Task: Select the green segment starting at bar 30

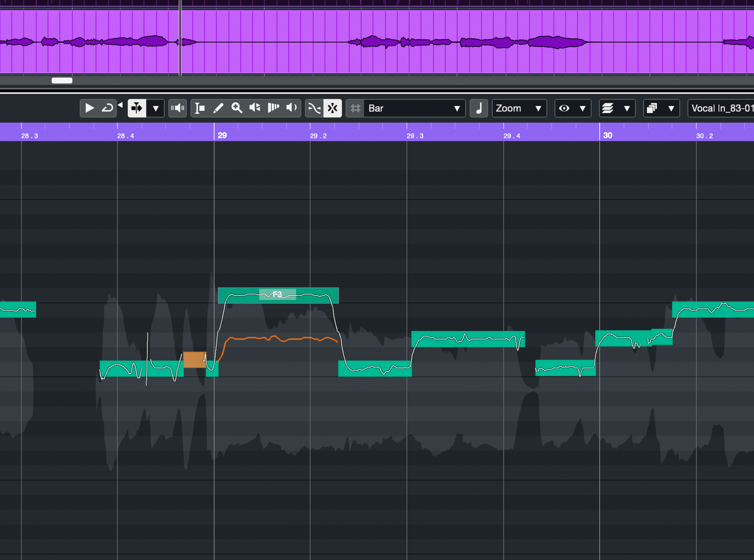Action: tap(623, 338)
